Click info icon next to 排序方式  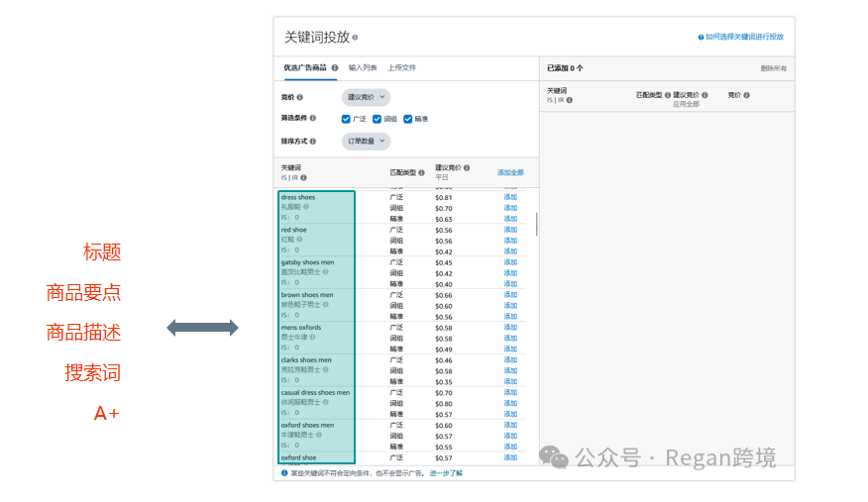tap(313, 142)
